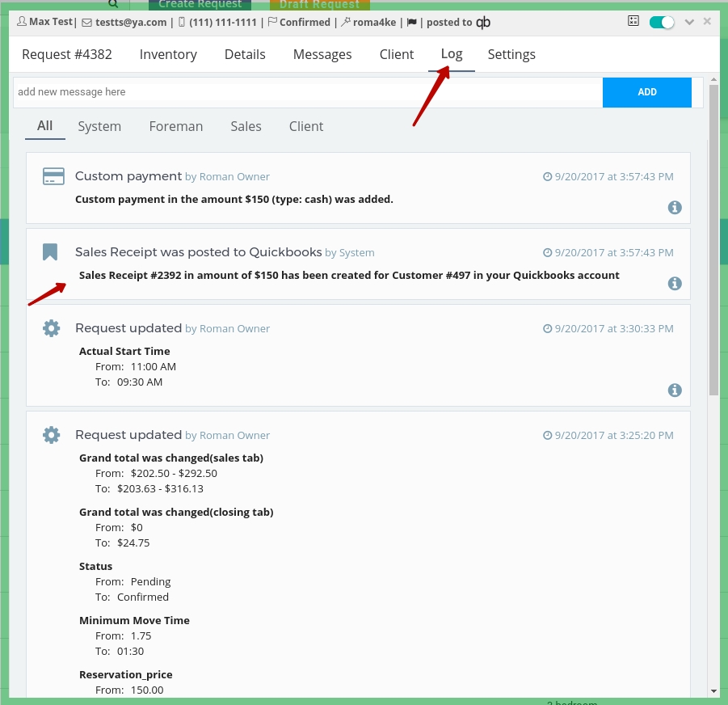The height and width of the screenshot is (705, 728).
Task: Click the blue ADD button
Action: coord(646,92)
